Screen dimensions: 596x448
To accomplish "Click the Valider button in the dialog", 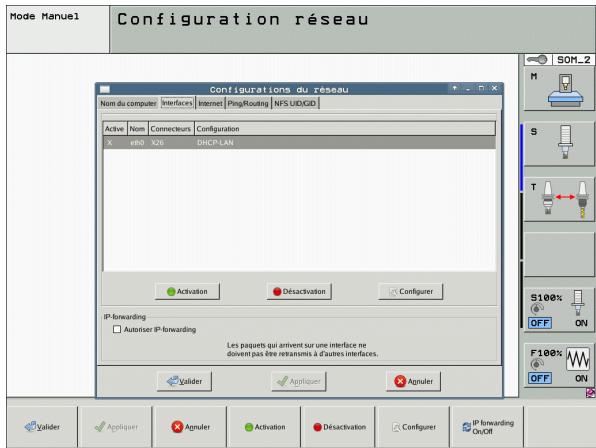I will coord(184,381).
